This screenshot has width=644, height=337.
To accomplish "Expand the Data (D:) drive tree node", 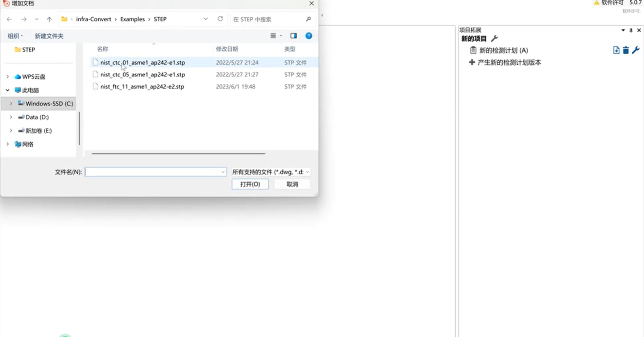I will 11,117.
